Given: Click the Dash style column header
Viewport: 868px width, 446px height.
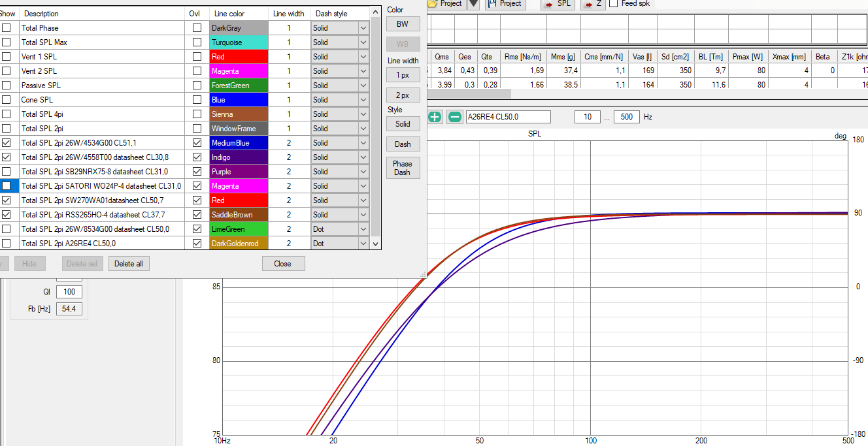Looking at the screenshot, I should click(340, 14).
